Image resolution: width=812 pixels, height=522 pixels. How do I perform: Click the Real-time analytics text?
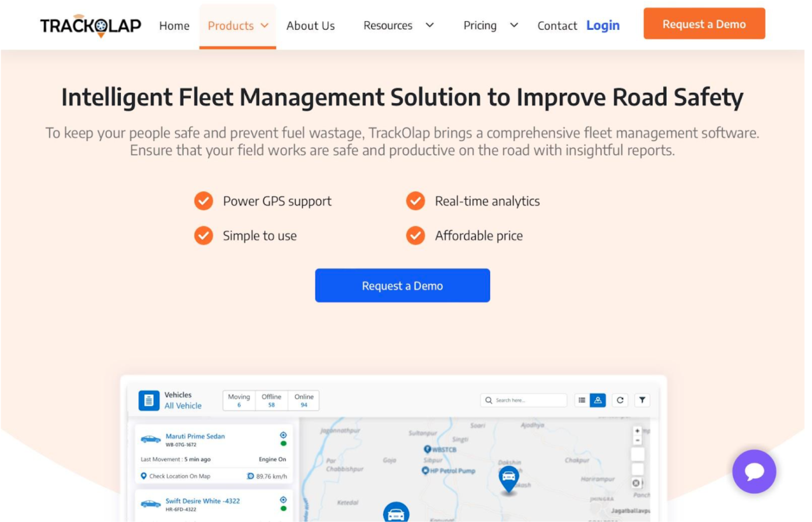pos(488,201)
